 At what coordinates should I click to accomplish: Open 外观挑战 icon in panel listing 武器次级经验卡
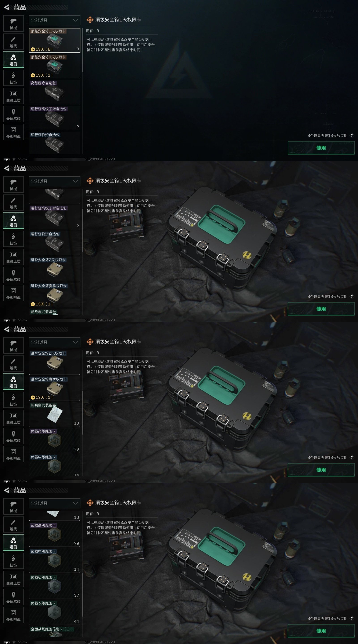[x=13, y=615]
